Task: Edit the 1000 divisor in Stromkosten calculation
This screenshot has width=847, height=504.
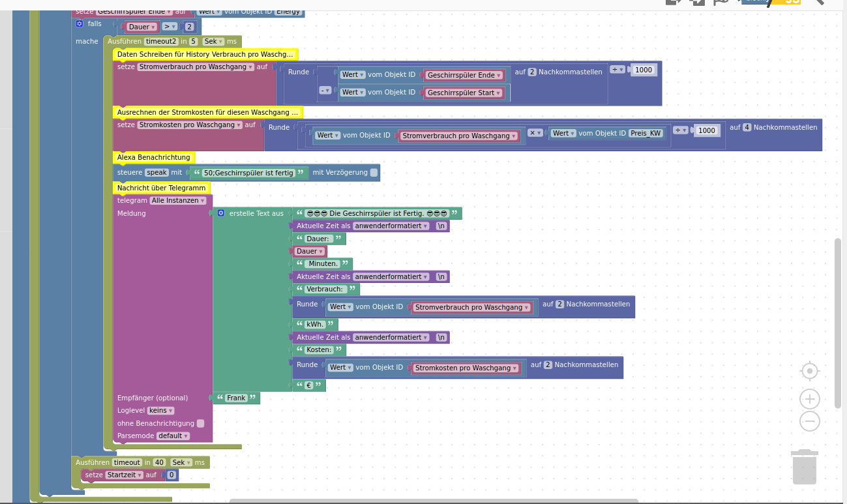Action: 707,130
